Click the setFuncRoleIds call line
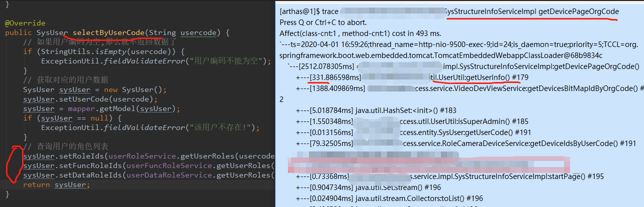 (148, 166)
